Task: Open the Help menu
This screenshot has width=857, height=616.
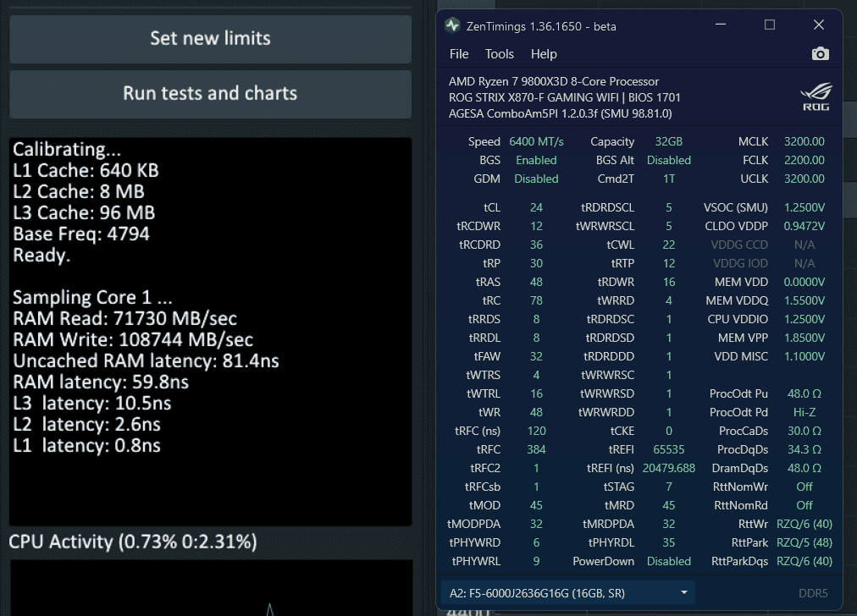Action: pos(544,54)
